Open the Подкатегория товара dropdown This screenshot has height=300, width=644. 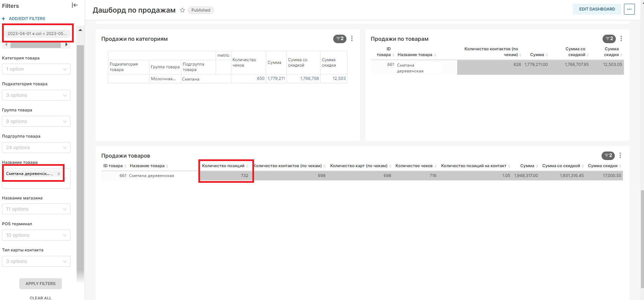click(36, 95)
